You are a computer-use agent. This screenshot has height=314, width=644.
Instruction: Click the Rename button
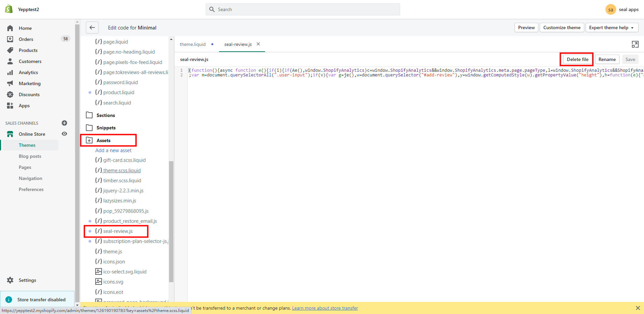607,59
